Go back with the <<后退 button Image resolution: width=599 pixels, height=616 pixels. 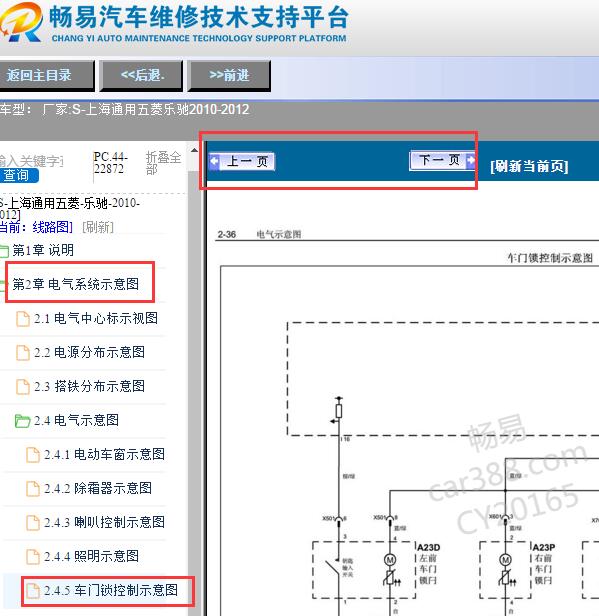coord(141,75)
